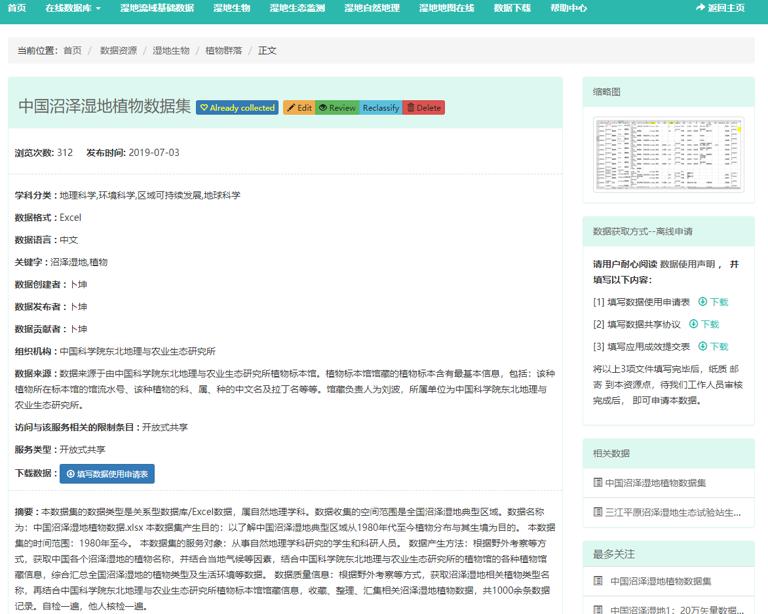Expand the 在线数据库 dropdown menu
Viewport: 768px width, 614px height.
pos(73,8)
